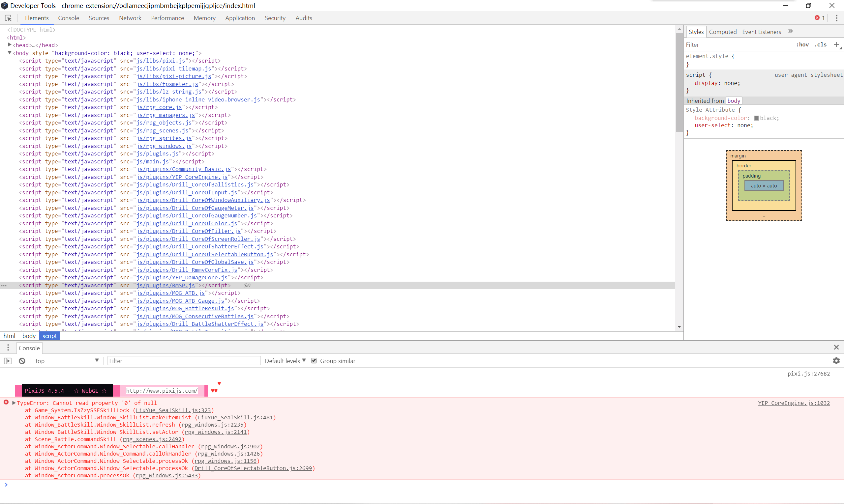Open console drawer three-dot menu
Image resolution: width=844 pixels, height=504 pixels.
[x=8, y=348]
